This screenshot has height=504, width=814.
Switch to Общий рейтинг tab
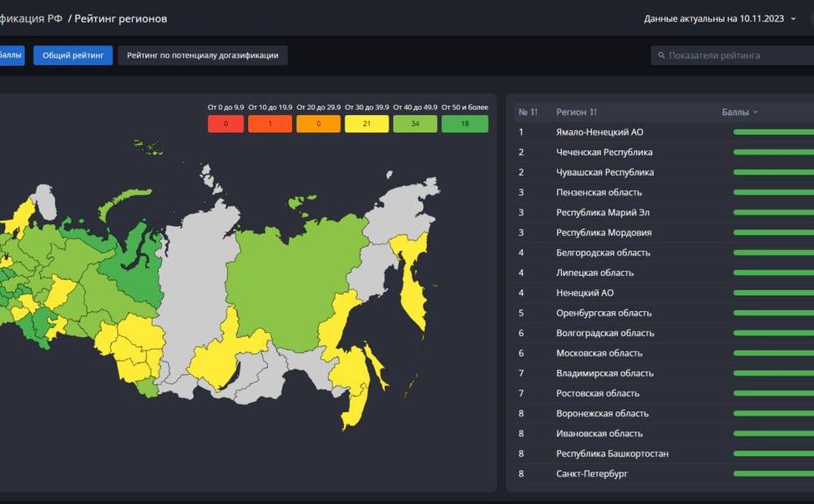(73, 56)
